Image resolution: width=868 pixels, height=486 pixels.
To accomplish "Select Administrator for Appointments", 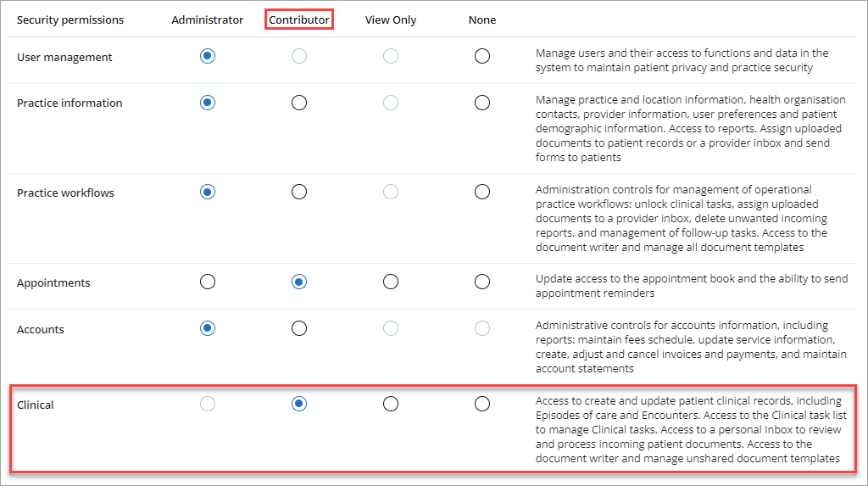I will [x=208, y=282].
